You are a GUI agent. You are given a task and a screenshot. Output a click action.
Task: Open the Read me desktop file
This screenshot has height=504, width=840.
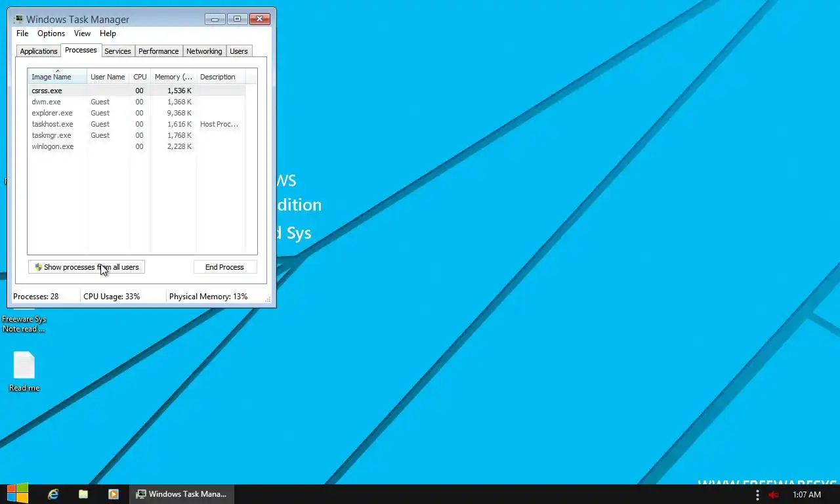pos(24,371)
